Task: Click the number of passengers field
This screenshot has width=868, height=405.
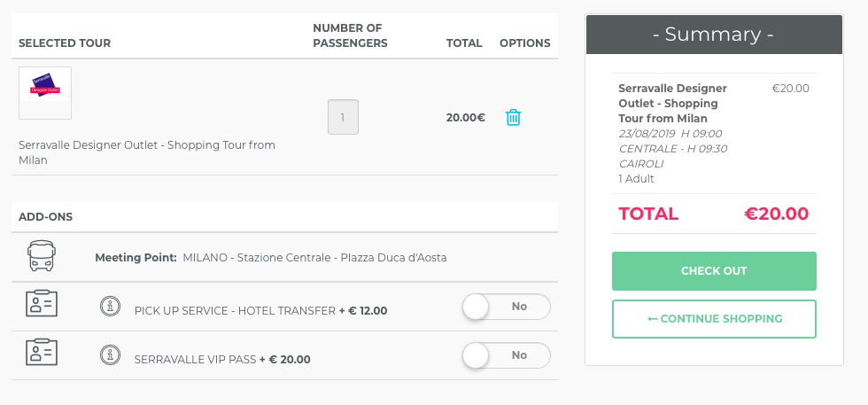Action: pos(344,117)
